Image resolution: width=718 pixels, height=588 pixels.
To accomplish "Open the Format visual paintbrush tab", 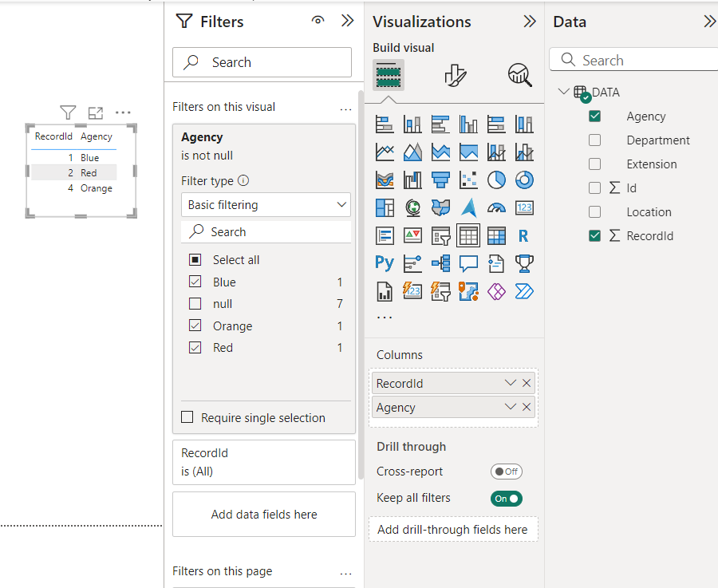I will tap(456, 75).
